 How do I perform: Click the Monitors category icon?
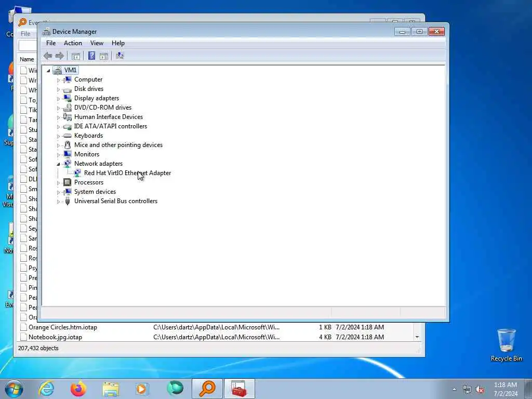click(68, 154)
